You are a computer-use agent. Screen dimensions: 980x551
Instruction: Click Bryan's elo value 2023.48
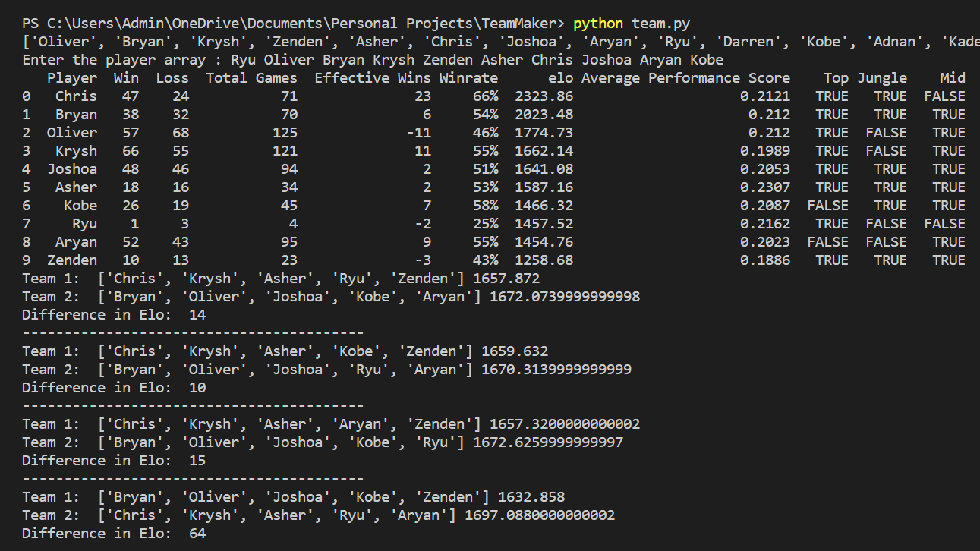pyautogui.click(x=544, y=115)
